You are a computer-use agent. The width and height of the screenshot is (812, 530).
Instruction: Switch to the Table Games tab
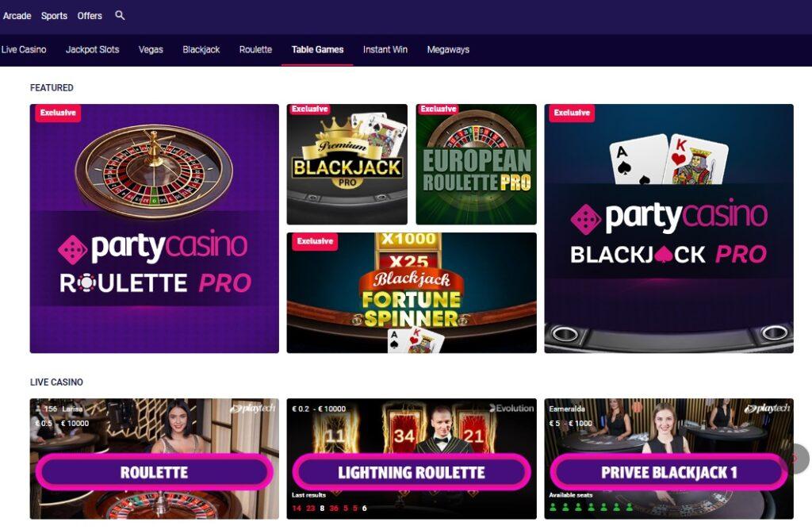tap(317, 50)
